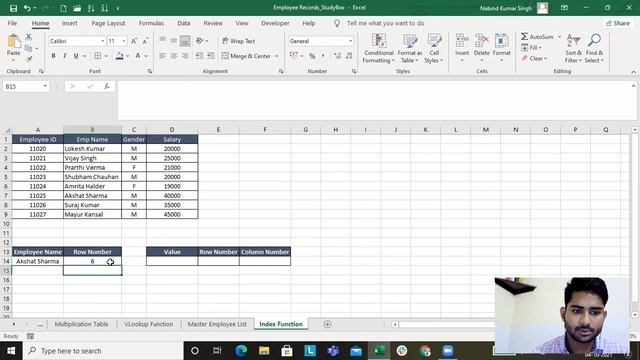This screenshot has height=360, width=640.
Task: Open Conditional Formatting menu
Action: click(379, 49)
